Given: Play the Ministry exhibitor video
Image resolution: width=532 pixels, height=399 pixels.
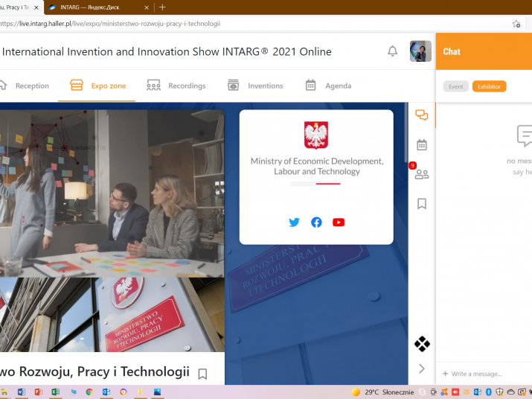Looking at the screenshot, I should pos(112,194).
